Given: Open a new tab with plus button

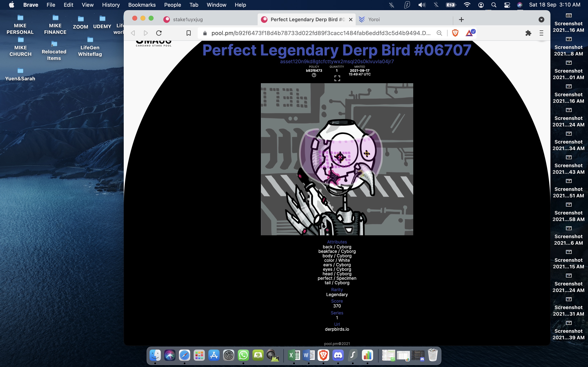Looking at the screenshot, I should [461, 19].
